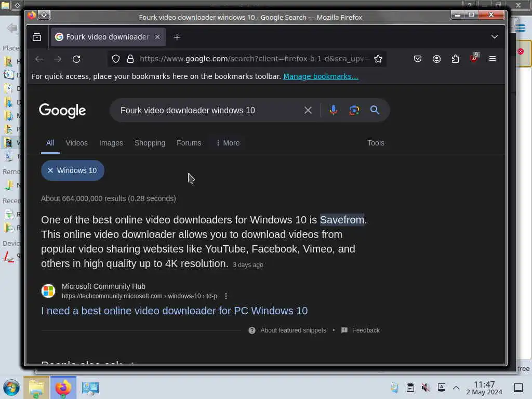Open the clock showing 11:47

click(x=484, y=388)
